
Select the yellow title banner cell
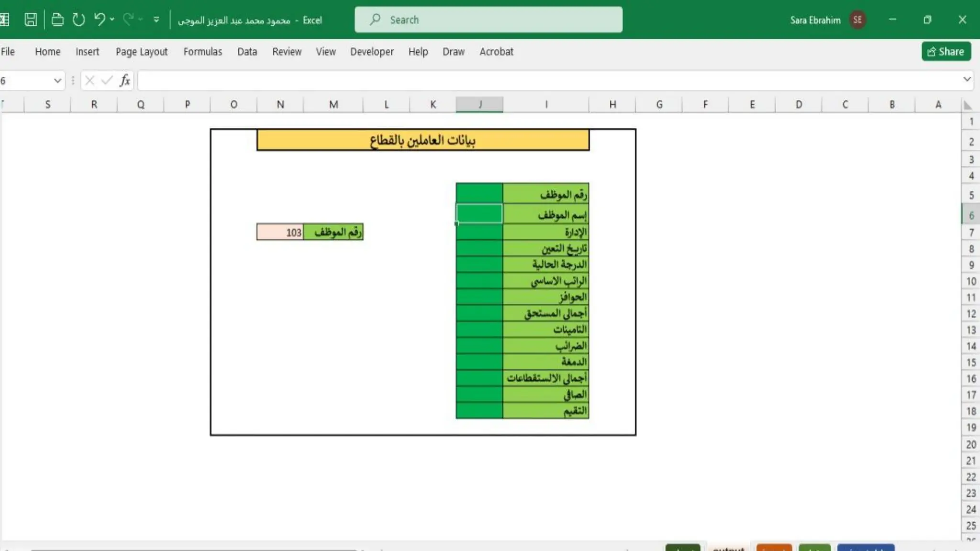point(423,141)
